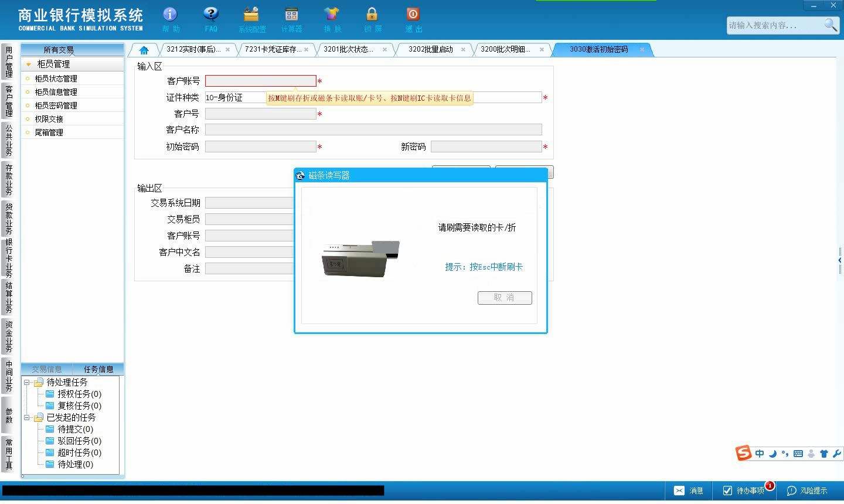Open the IME tools wrench icon
The width and height of the screenshot is (844, 504).
[x=836, y=454]
